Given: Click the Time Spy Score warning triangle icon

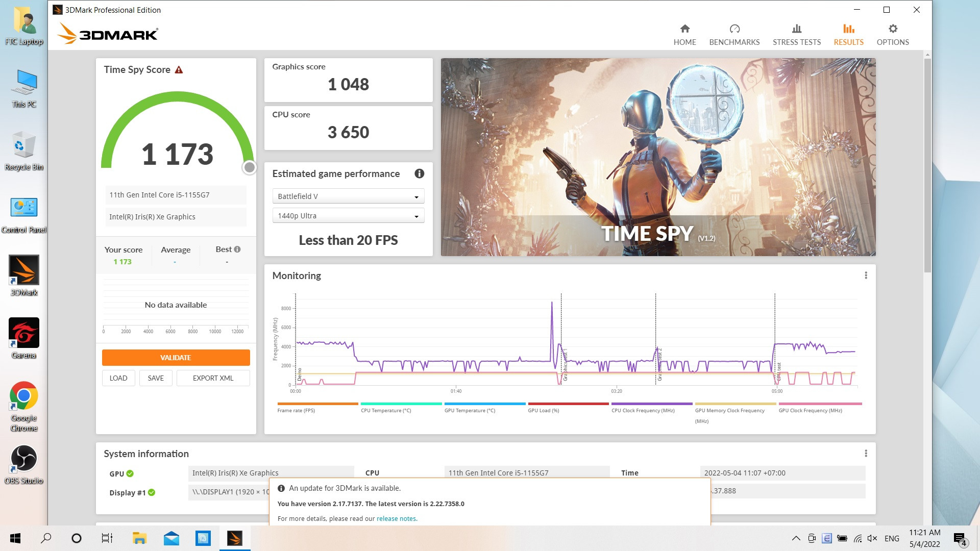Looking at the screenshot, I should (179, 70).
